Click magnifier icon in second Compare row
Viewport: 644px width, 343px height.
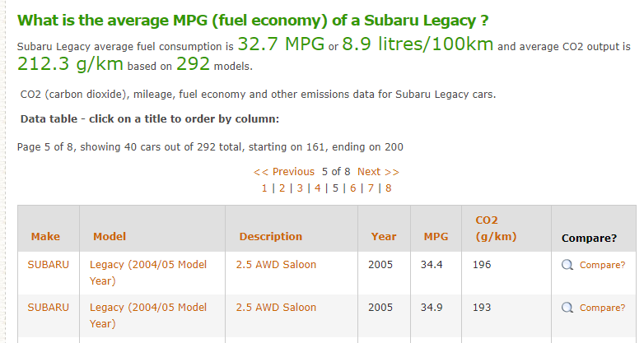[567, 308]
